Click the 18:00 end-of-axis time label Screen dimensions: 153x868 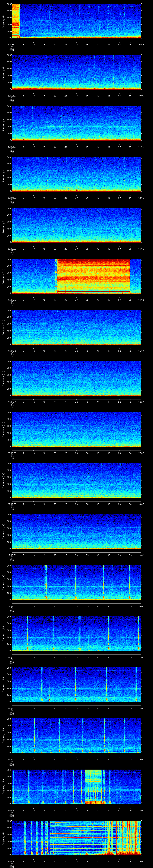pyautogui.click(x=141, y=504)
